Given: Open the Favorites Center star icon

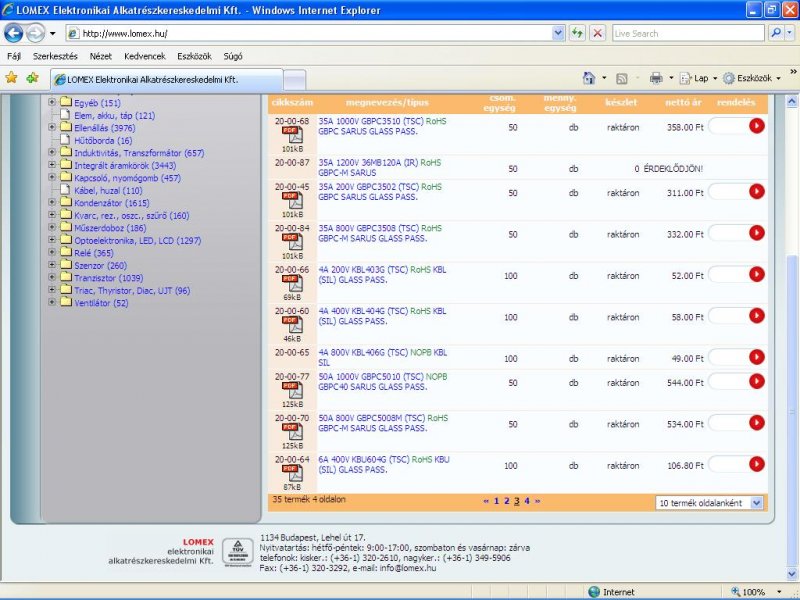Looking at the screenshot, I should (11, 78).
